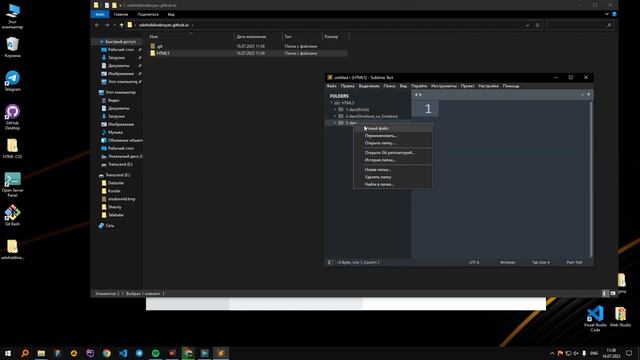Open Sublime Text 'Настройки' menu
The width and height of the screenshot is (640, 360).
[x=489, y=86]
